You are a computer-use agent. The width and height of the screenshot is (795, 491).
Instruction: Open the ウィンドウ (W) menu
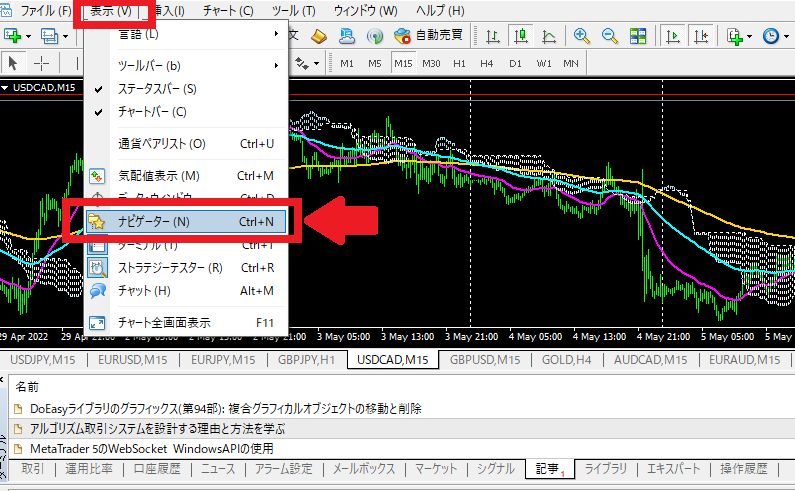point(366,11)
